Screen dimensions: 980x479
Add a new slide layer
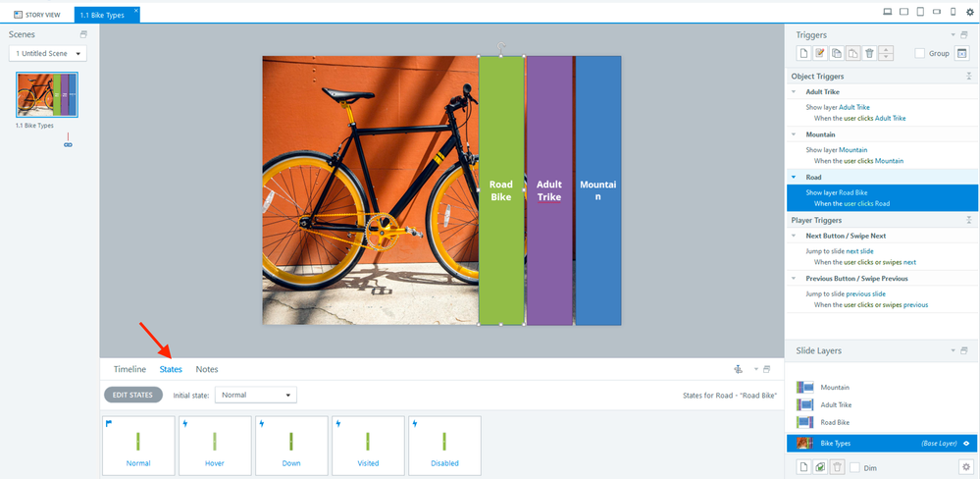click(804, 466)
